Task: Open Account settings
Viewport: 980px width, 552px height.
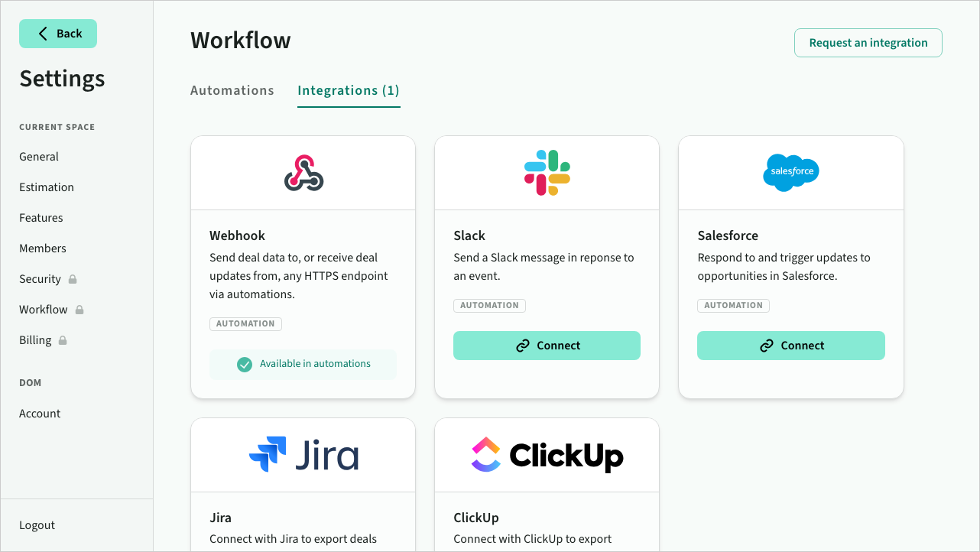Action: coord(40,414)
